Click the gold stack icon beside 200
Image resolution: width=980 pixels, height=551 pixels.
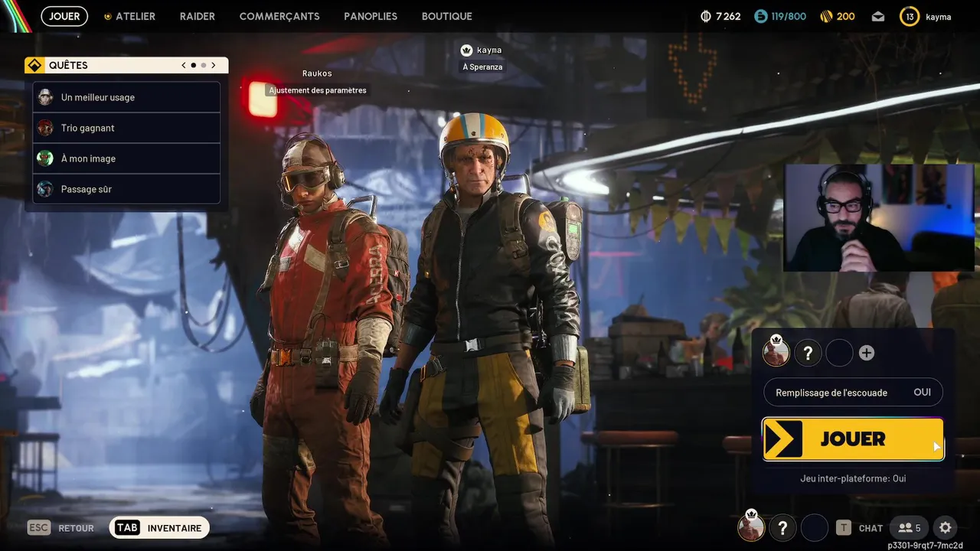826,16
